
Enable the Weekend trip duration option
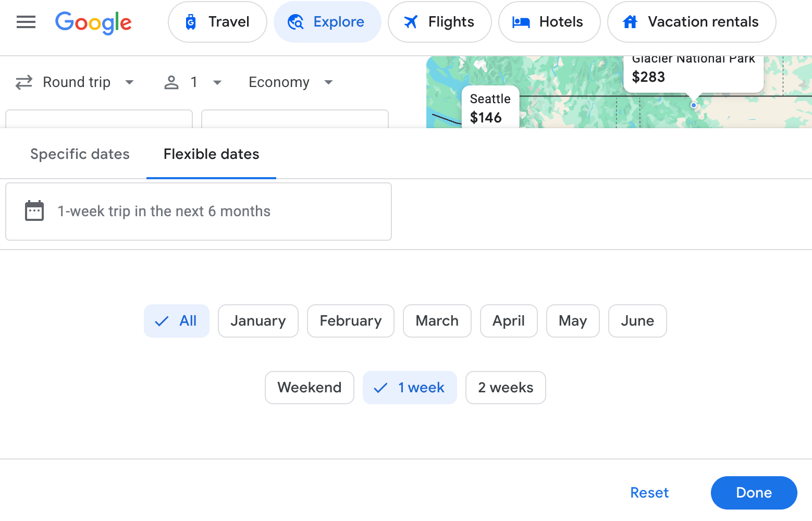tap(309, 388)
